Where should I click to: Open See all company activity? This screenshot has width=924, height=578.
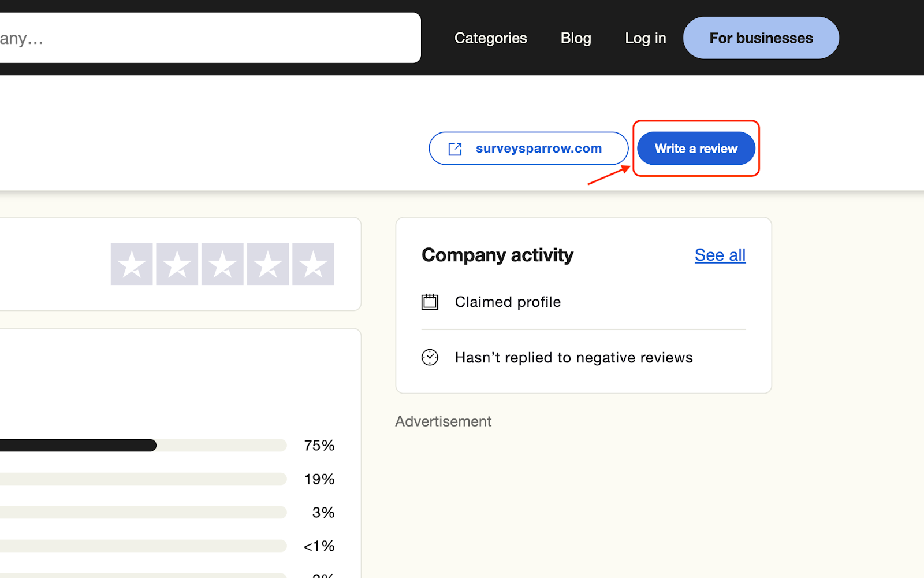tap(720, 255)
